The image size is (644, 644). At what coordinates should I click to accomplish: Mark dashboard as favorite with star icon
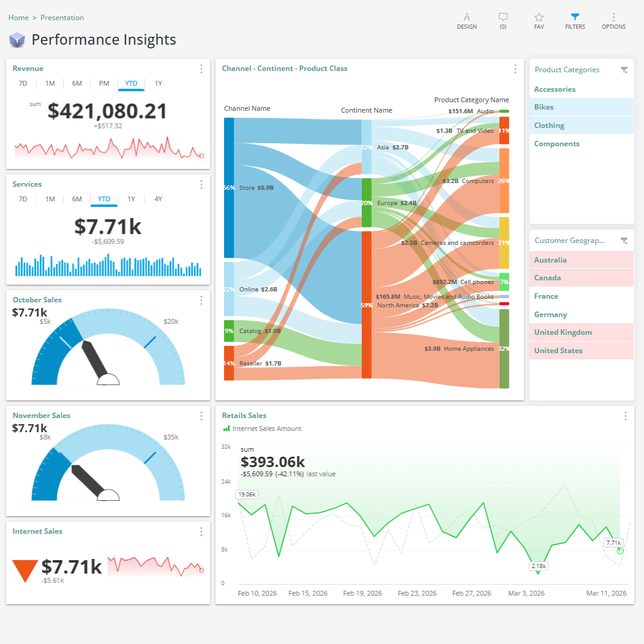[x=539, y=18]
